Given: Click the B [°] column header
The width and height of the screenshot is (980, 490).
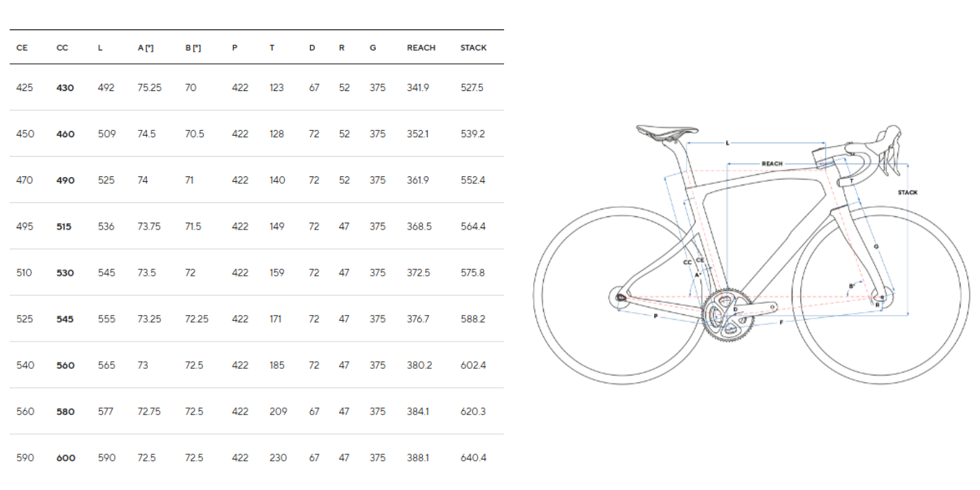Looking at the screenshot, I should tap(192, 48).
